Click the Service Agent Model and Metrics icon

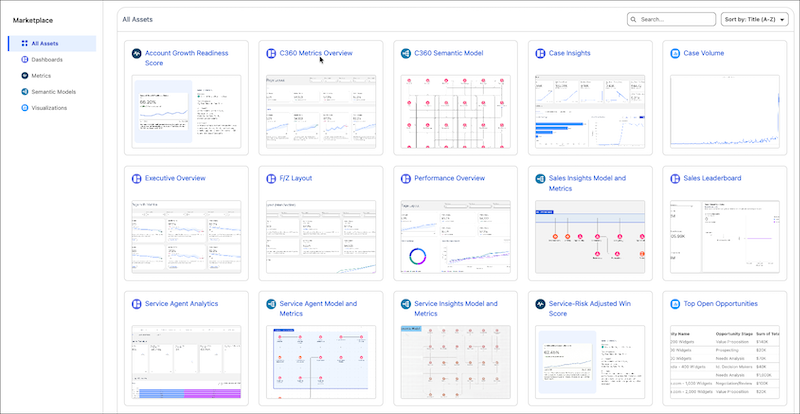pos(271,304)
